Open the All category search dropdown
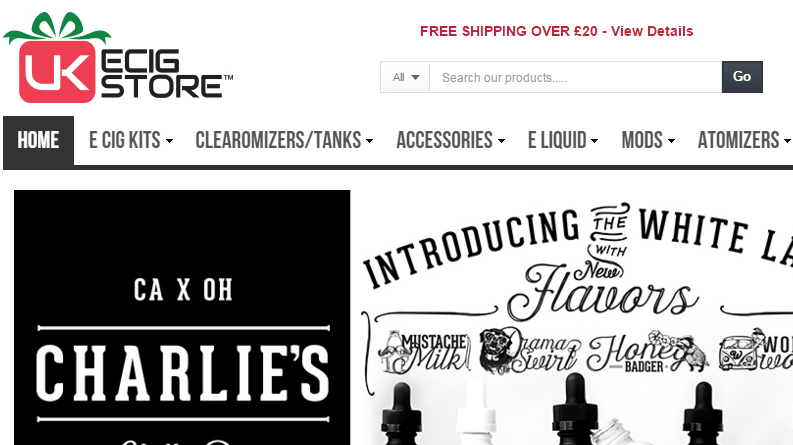Screen dimensions: 793x445 406,77
